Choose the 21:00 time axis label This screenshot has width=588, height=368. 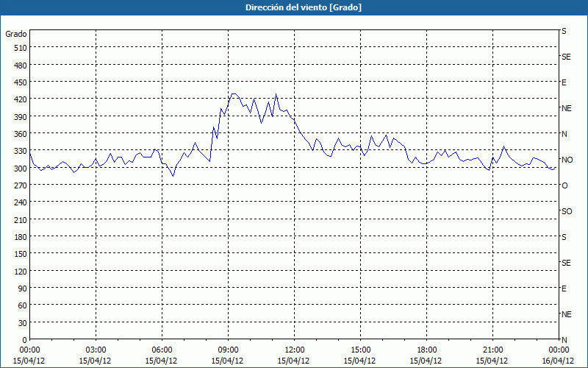tap(492, 350)
